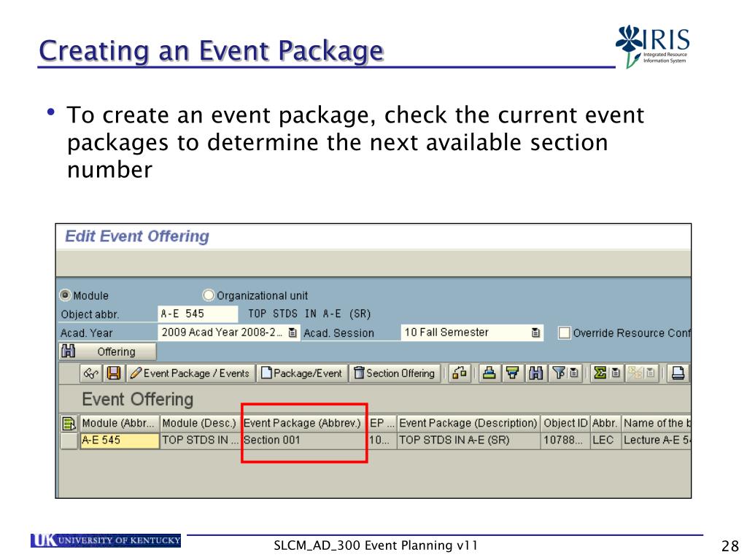
Task: Click the sort descending icon
Action: [x=513, y=373]
